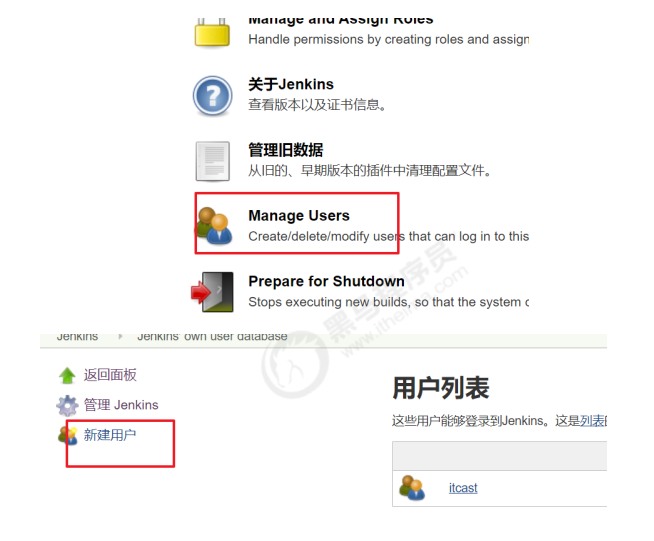Click the breadcrumb arrow after Jenkins
The height and width of the screenshot is (541, 654).
(121, 336)
